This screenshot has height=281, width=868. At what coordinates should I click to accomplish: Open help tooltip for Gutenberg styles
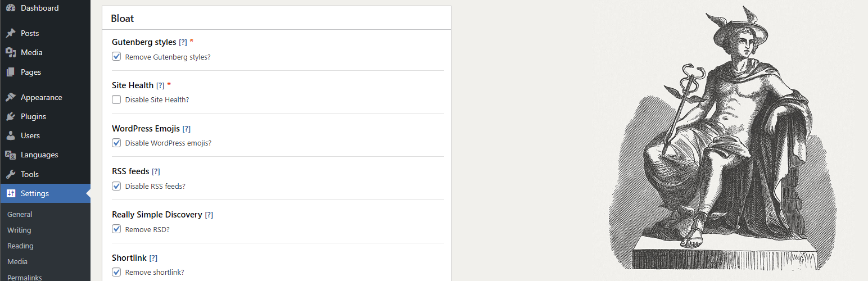183,42
